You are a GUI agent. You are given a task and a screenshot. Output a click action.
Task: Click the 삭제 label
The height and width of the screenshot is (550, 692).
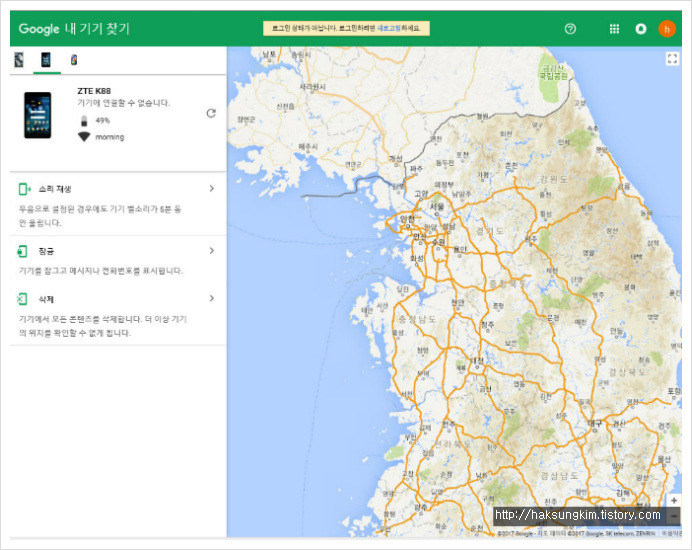pyautogui.click(x=46, y=299)
